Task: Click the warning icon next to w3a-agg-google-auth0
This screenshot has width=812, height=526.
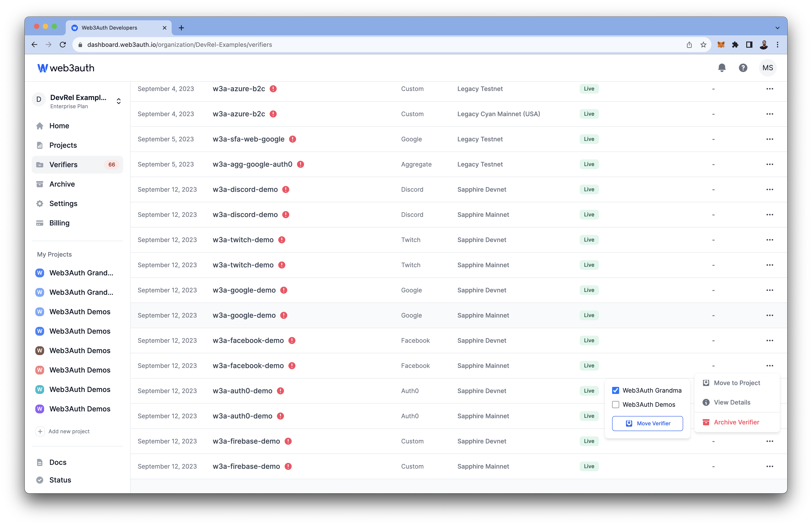Action: pos(300,164)
